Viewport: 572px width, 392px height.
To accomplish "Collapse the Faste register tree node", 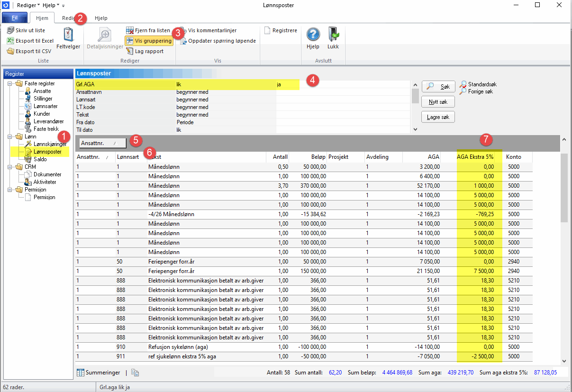I will click(10, 84).
